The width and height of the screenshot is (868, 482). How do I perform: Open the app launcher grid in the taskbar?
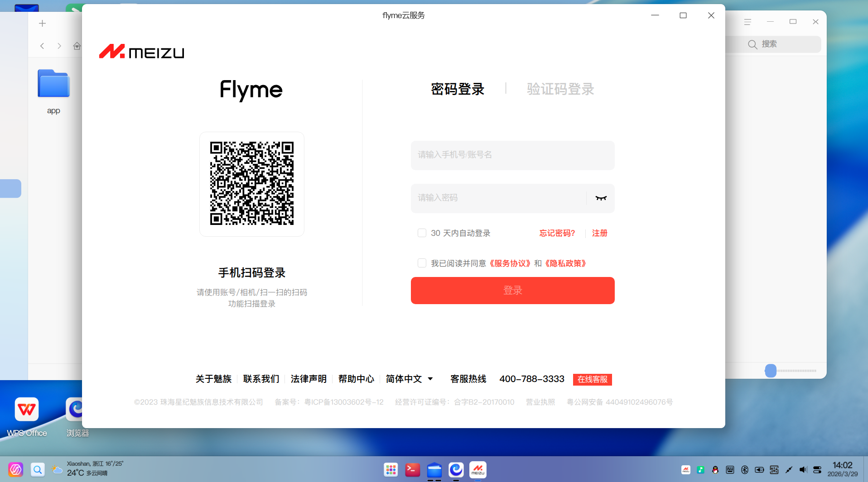point(391,470)
